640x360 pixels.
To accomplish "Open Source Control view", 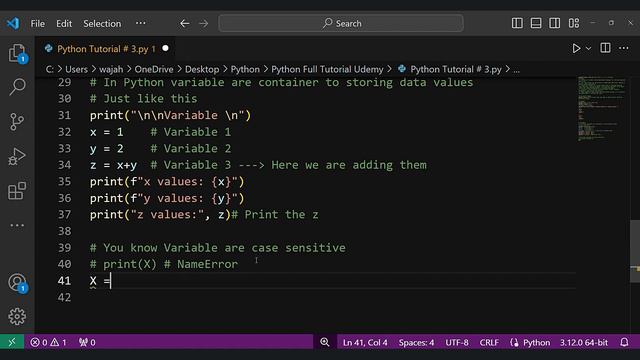I will click(17, 122).
